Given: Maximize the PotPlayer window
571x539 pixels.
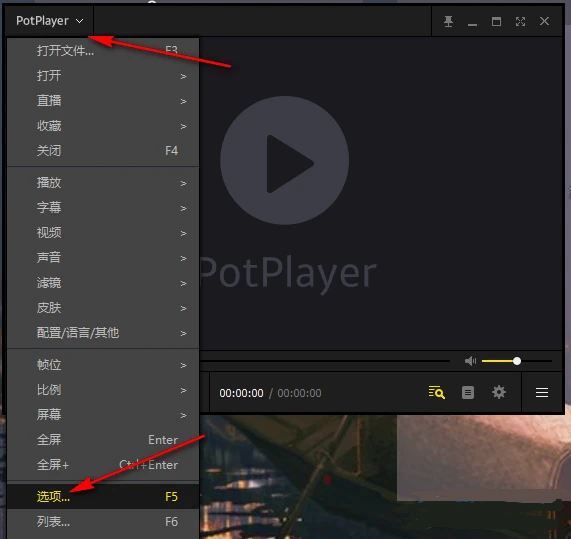Looking at the screenshot, I should click(496, 21).
